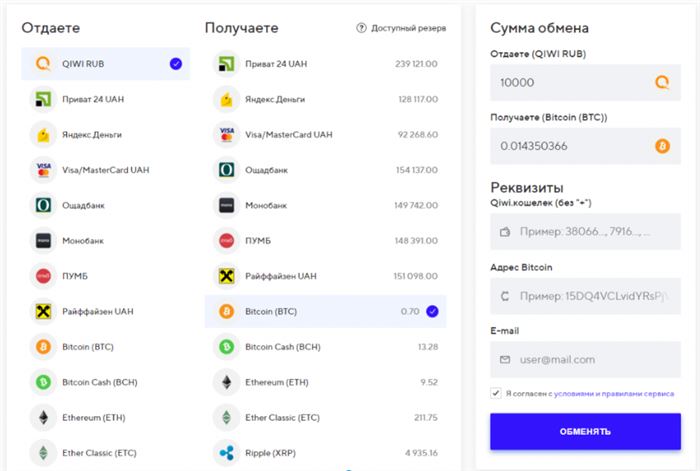Click the Доступный резерв label
700x471 pixels.
(x=408, y=28)
